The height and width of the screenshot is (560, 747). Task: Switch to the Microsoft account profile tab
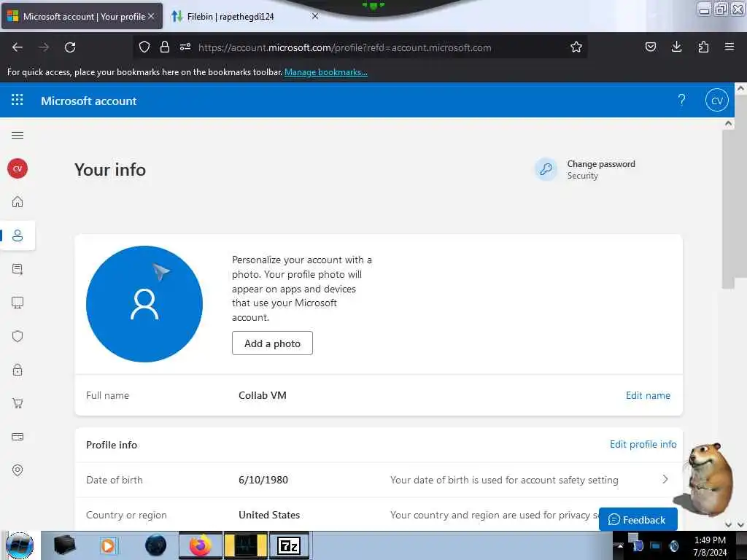coord(82,16)
